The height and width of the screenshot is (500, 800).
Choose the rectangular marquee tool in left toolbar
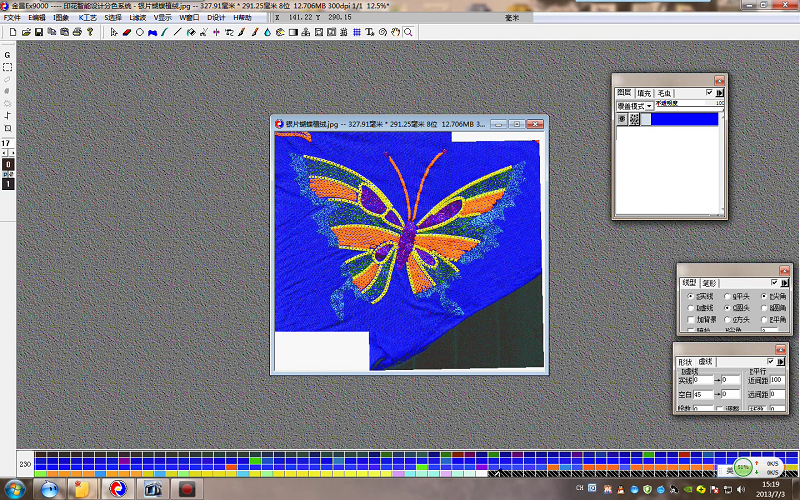8,67
